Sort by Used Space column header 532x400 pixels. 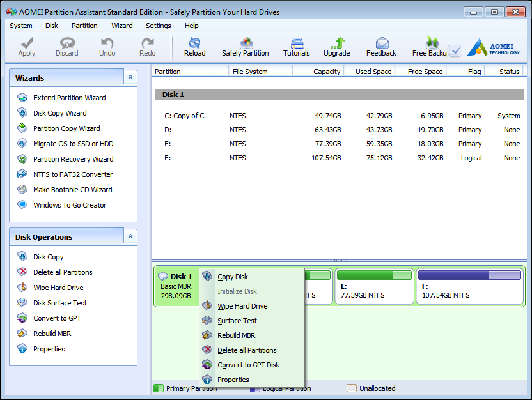[370, 72]
